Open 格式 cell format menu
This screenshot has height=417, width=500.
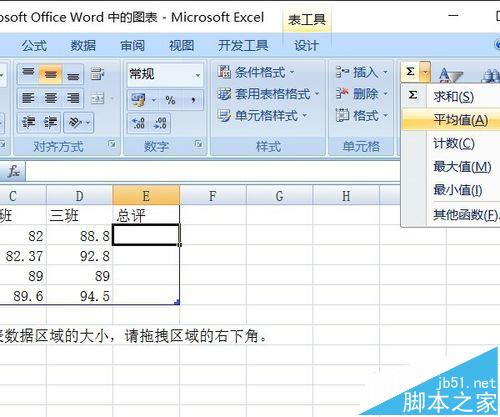pyautogui.click(x=362, y=116)
